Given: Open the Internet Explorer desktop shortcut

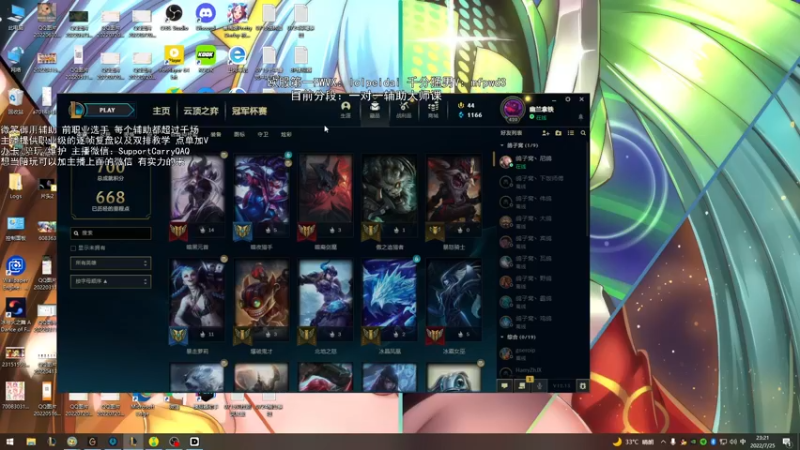Looking at the screenshot, I should pyautogui.click(x=237, y=58).
